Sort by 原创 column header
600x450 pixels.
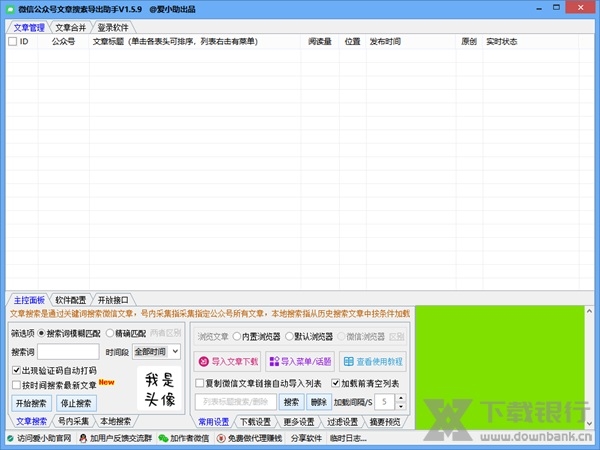tap(469, 41)
